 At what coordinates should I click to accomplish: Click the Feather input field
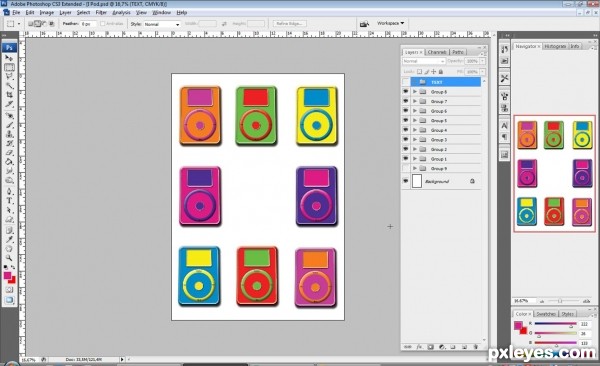(88, 24)
